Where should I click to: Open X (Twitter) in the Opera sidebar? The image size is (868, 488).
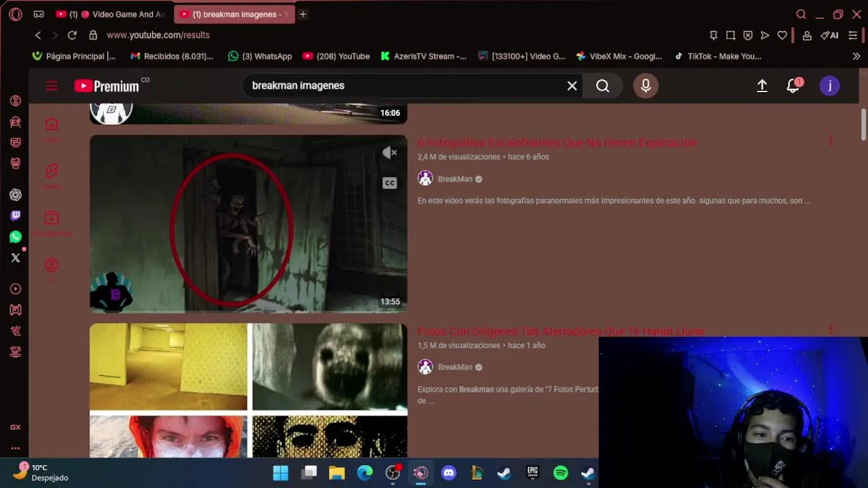point(16,258)
